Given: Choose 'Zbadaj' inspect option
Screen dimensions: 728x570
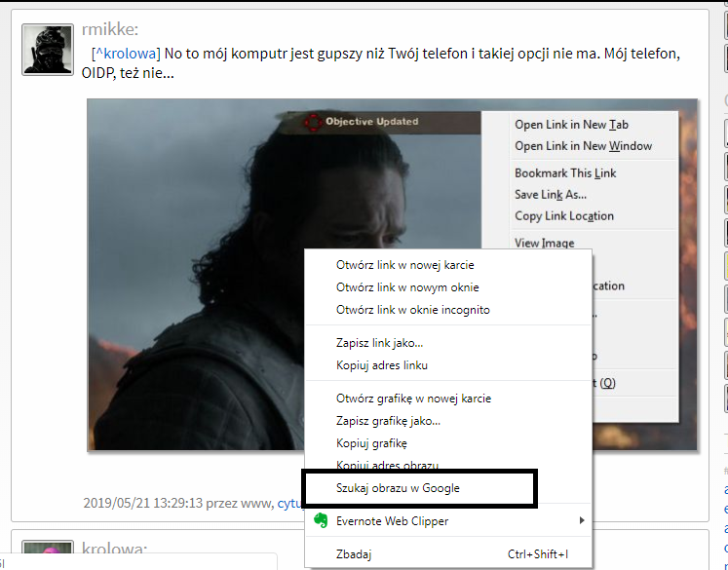Looking at the screenshot, I should click(448, 554).
